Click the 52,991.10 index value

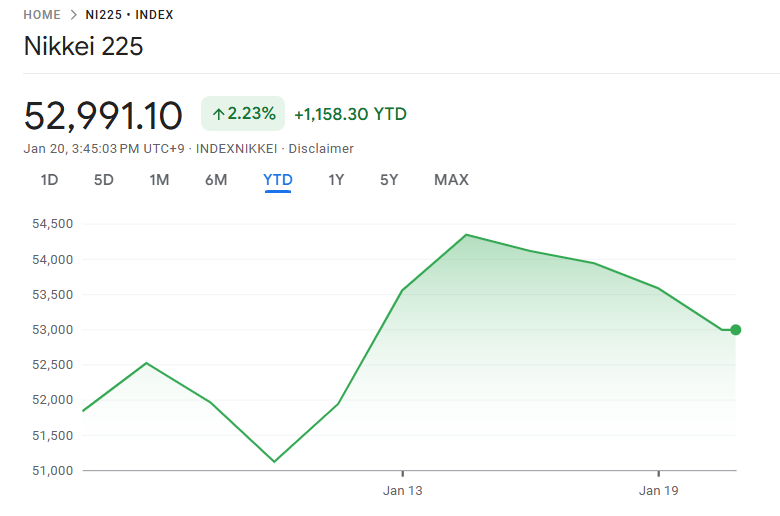coord(103,116)
